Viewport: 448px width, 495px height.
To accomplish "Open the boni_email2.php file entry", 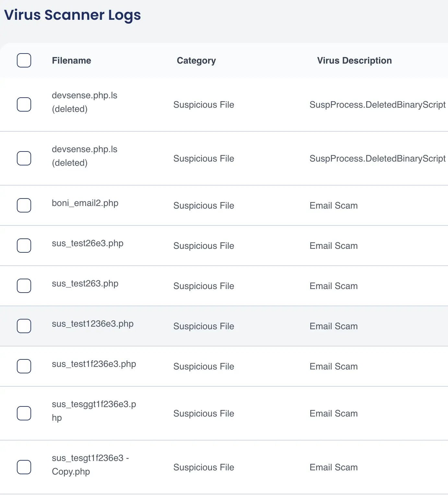I will pos(85,203).
